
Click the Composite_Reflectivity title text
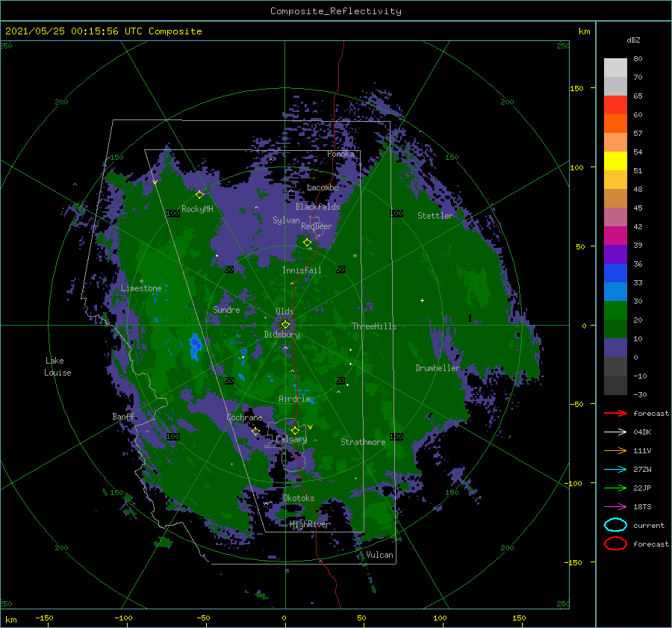[x=336, y=11]
